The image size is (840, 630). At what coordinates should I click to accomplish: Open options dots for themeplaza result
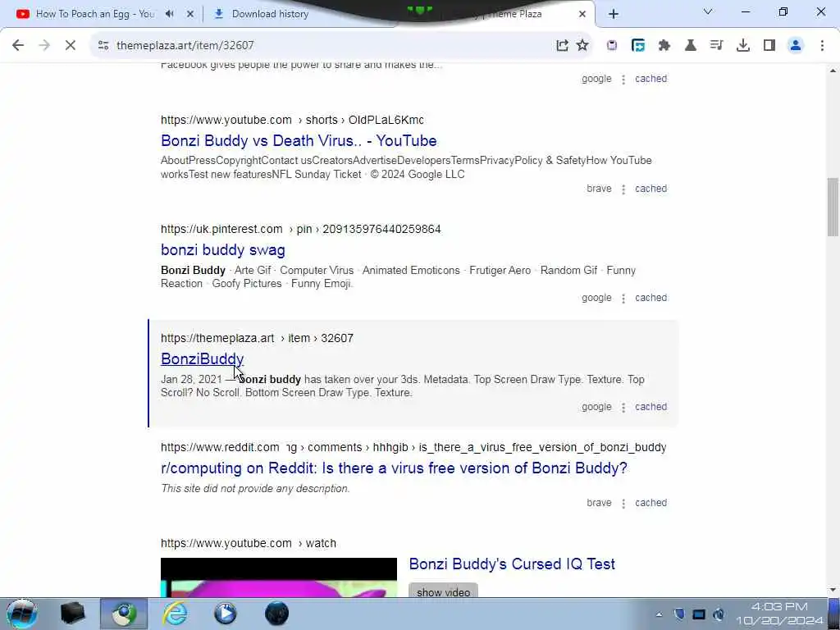623,408
